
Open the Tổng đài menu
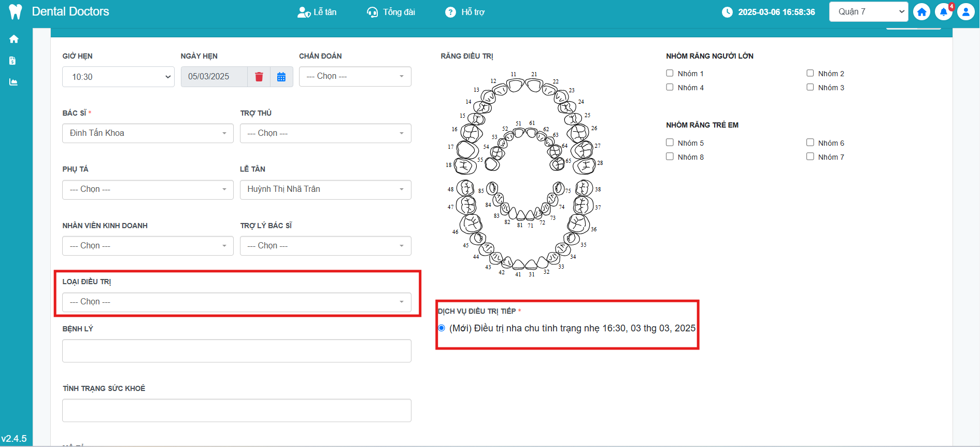[x=391, y=12]
